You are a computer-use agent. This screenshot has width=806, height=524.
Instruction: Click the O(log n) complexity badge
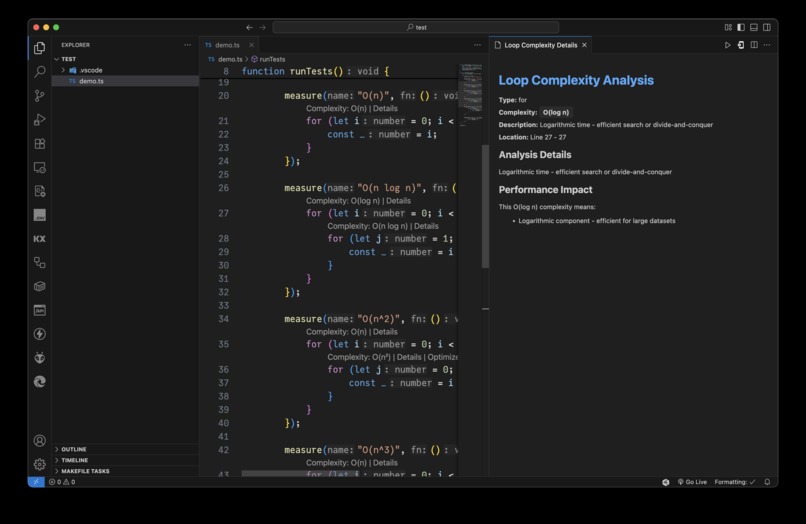pos(556,112)
